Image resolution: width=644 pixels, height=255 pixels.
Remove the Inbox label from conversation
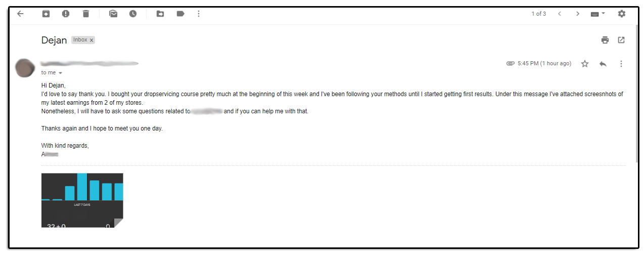pos(91,40)
